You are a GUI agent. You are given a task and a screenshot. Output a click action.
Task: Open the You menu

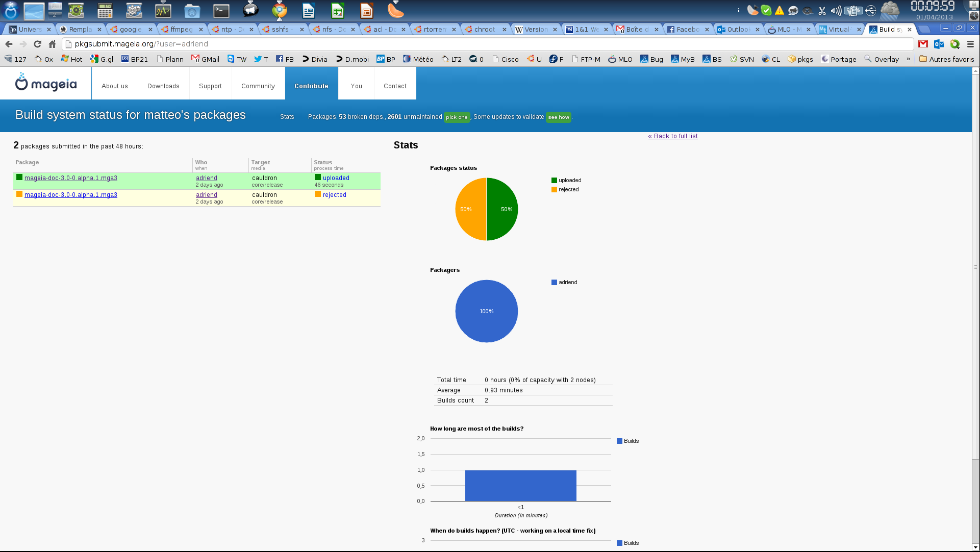(x=357, y=86)
